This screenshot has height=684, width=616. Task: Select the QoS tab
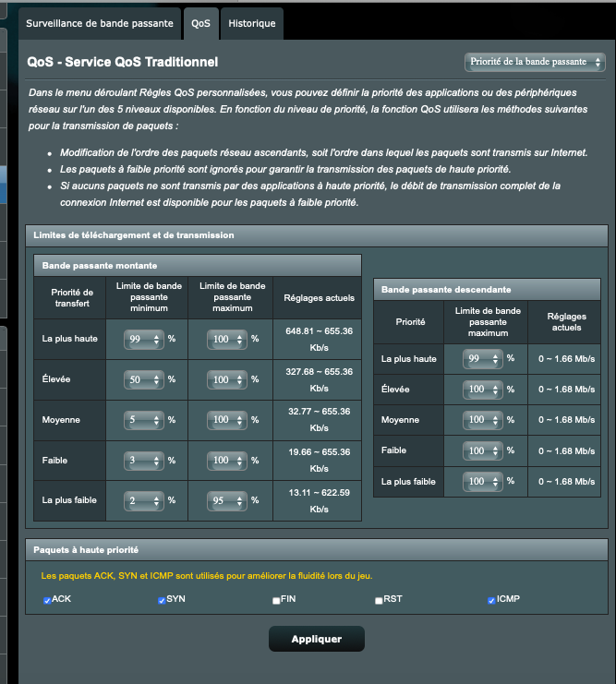pos(200,23)
